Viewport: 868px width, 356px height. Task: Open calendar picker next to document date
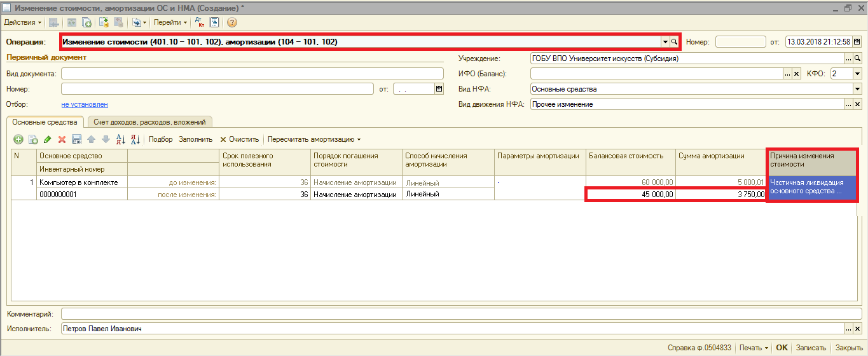click(x=857, y=42)
